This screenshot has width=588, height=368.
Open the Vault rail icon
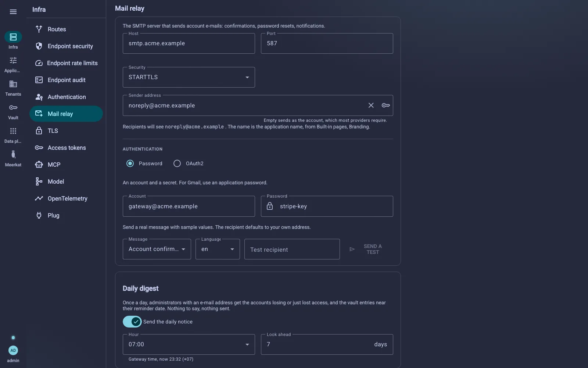tap(13, 107)
